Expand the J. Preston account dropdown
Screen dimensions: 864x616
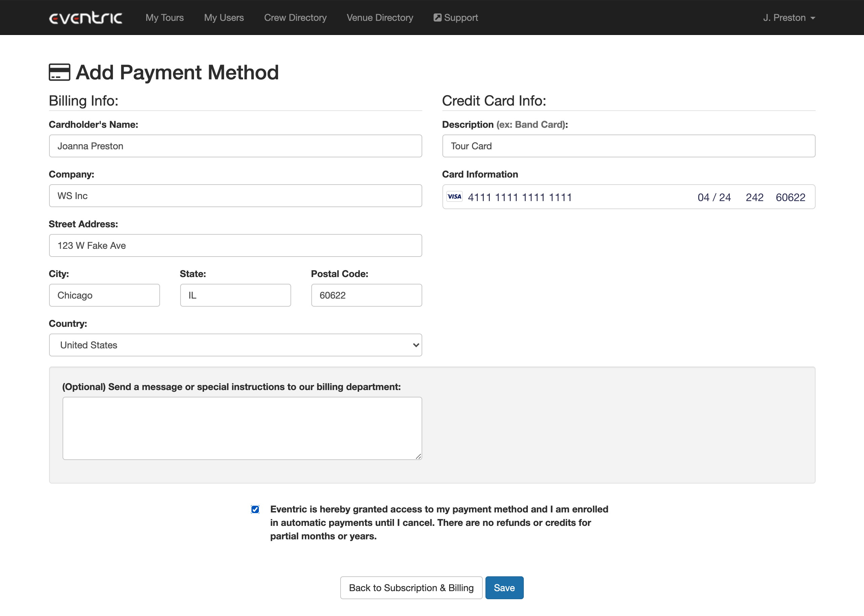coord(789,17)
